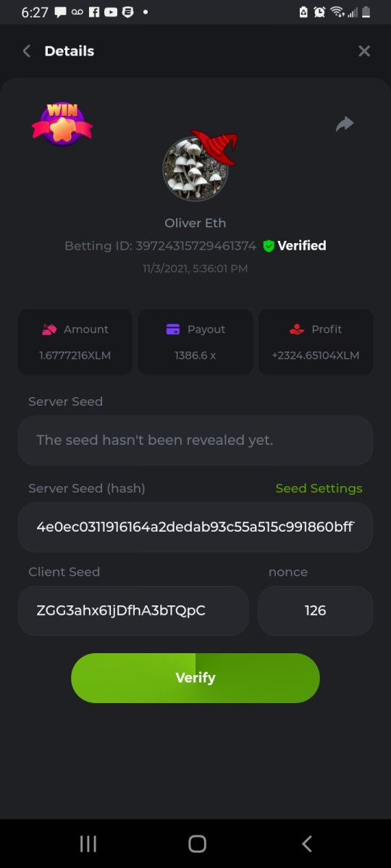Screen dimensions: 391x868
Task: Select the Server Seed hash field
Action: pyautogui.click(x=195, y=527)
